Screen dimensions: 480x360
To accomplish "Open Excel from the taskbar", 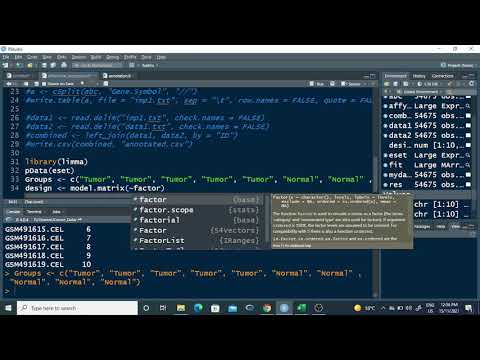I will click(x=301, y=308).
